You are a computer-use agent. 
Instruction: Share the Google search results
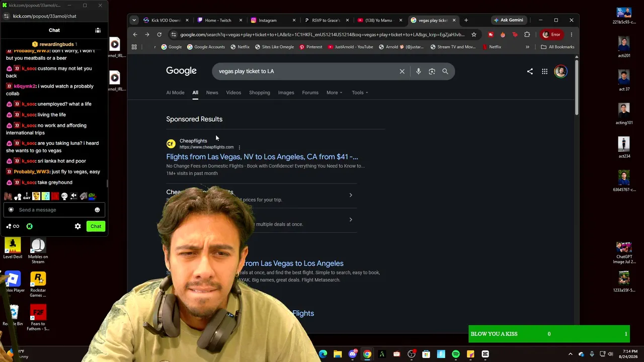tap(530, 71)
